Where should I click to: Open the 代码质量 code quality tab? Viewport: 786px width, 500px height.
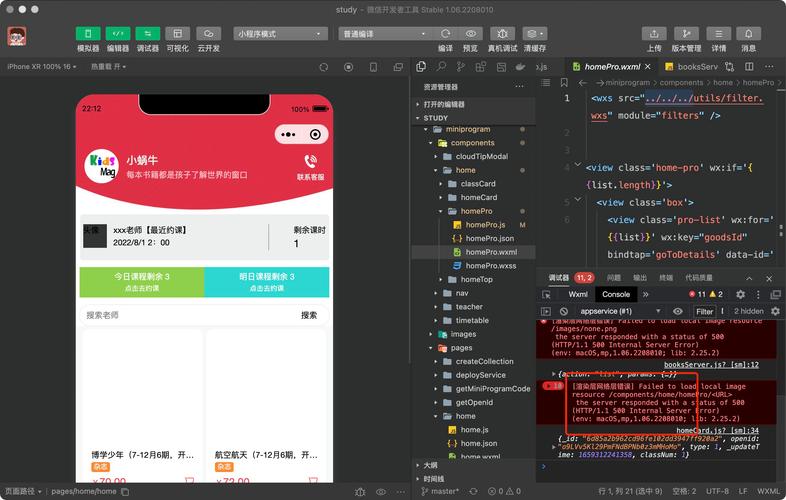pyautogui.click(x=699, y=277)
